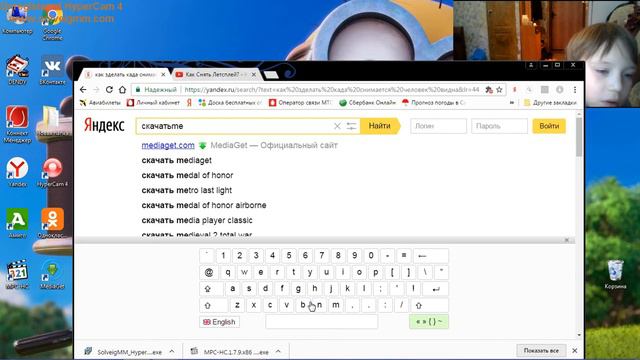Open Доска бесплатных bookmark

click(x=230, y=103)
